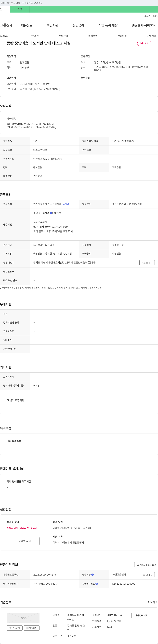This screenshot has width=158, height=644.
Task: Click 채용시까지 (마감시간 : 24시) deadline text
Action: (x=22, y=528)
